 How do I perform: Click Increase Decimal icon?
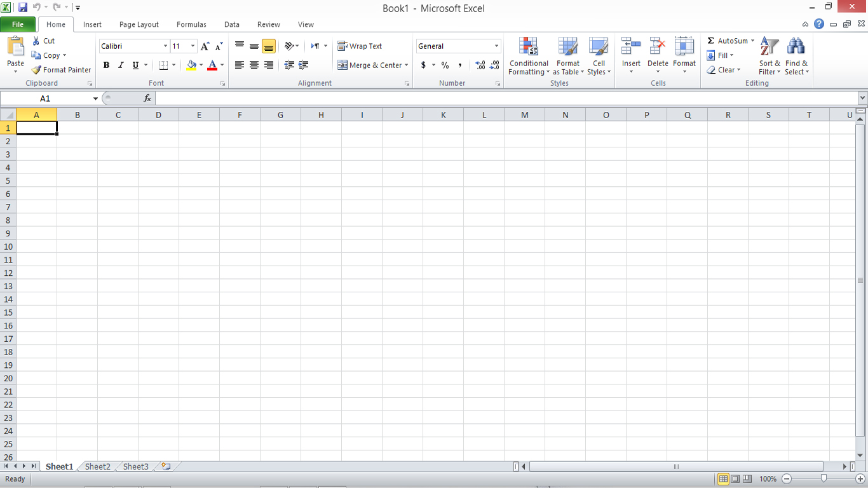(480, 65)
